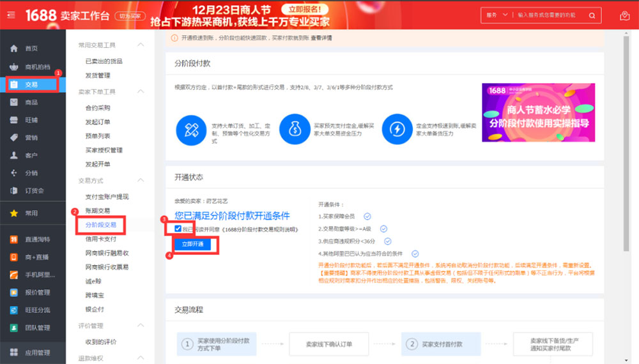Collapse the 常用交易工具 section chevron
The width and height of the screenshot is (639, 364).
pos(141,45)
